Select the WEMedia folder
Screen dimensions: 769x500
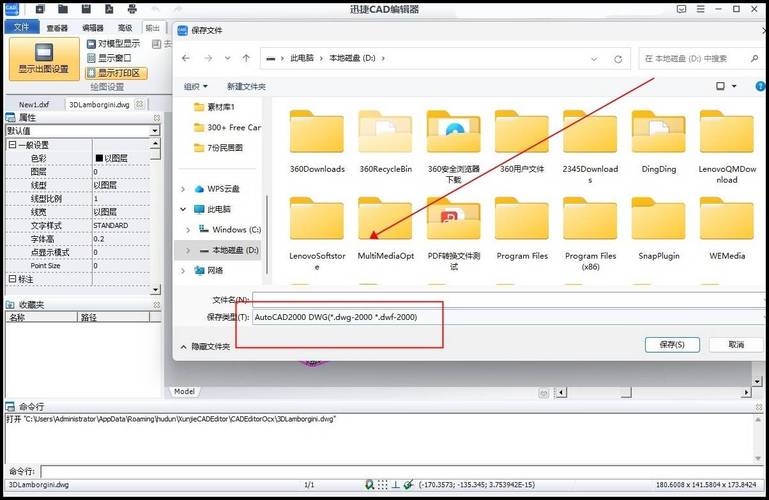click(727, 229)
